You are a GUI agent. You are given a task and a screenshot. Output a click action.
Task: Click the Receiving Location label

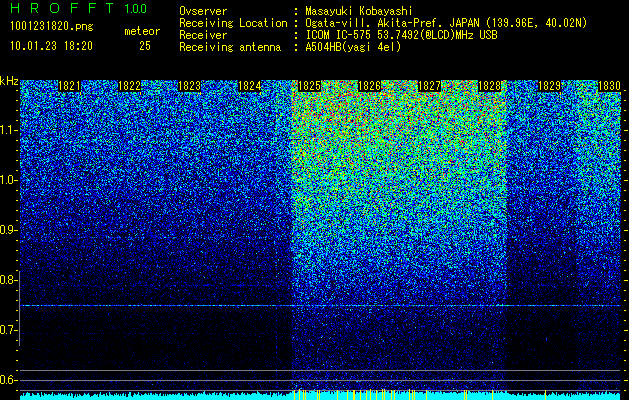pyautogui.click(x=233, y=23)
